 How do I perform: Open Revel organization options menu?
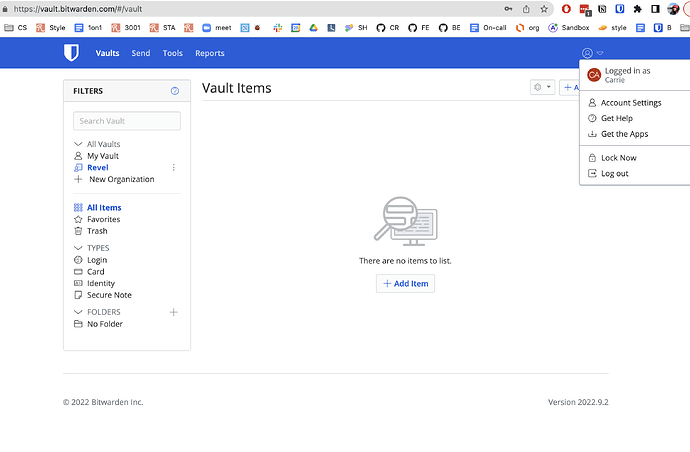pyautogui.click(x=174, y=167)
